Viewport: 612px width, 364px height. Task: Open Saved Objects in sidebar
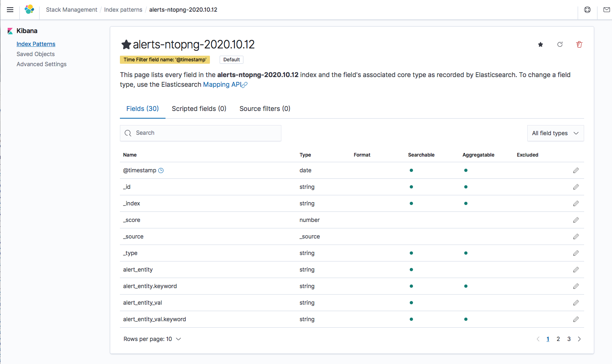(36, 54)
